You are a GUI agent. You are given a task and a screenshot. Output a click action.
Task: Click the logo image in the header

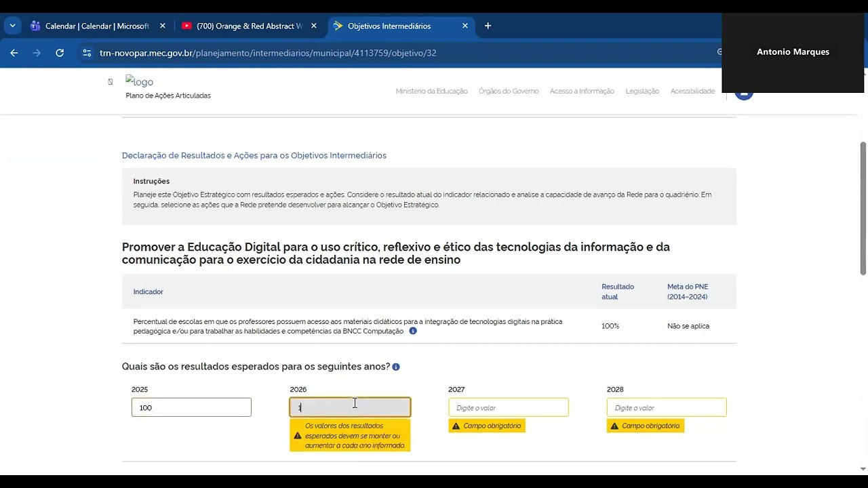coord(139,82)
